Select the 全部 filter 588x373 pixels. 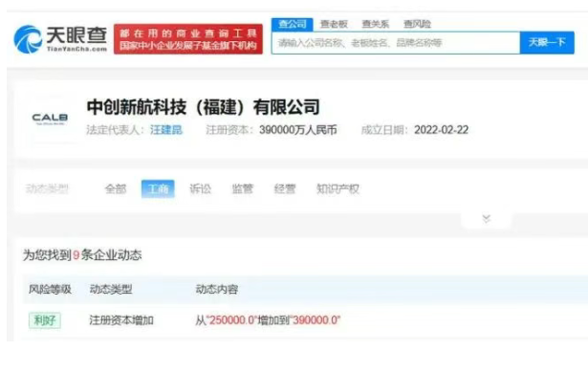point(116,188)
